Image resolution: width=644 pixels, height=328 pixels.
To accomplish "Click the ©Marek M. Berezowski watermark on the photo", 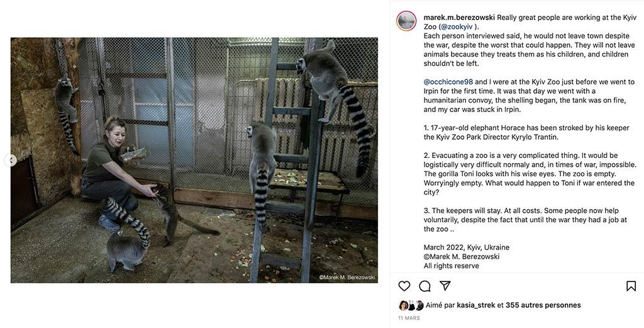I will (347, 278).
